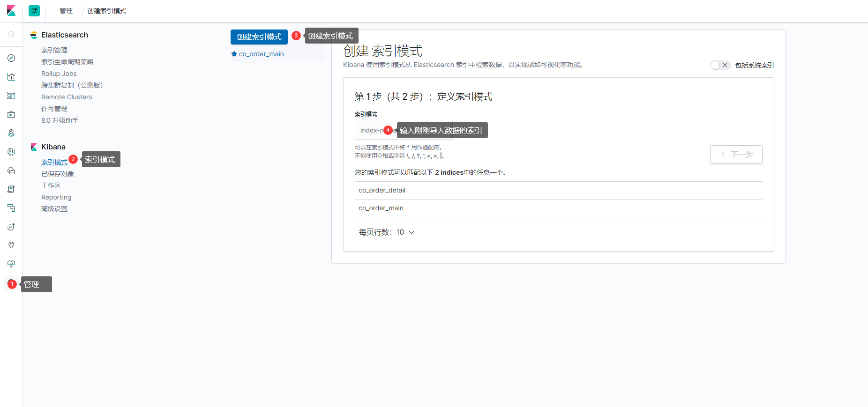Click the blue 创建索引模式 button
868x407 pixels.
point(259,37)
